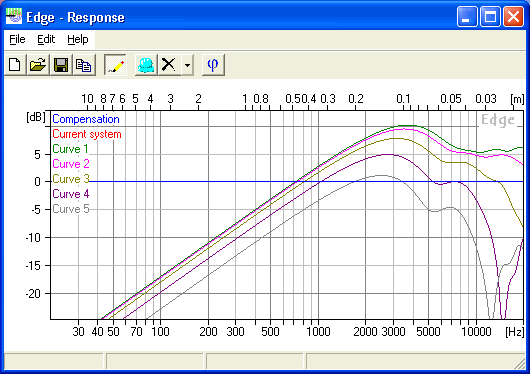
Task: Open the File menu
Action: [x=17, y=40]
